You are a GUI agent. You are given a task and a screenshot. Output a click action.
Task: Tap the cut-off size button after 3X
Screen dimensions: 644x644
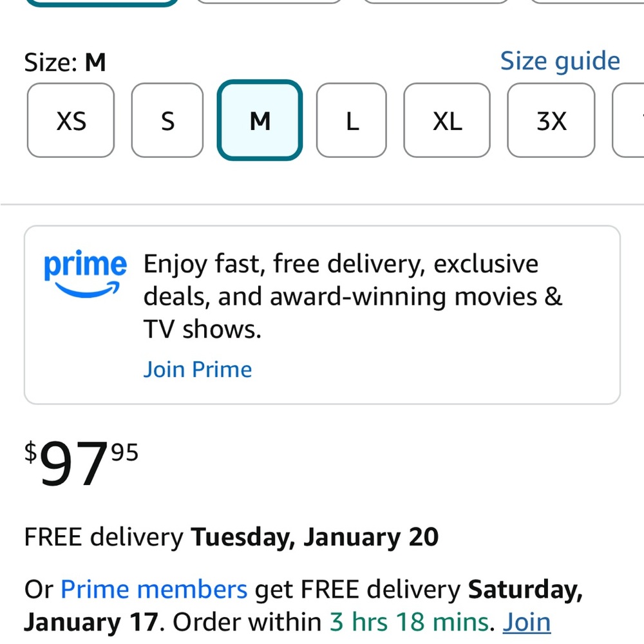(630, 120)
